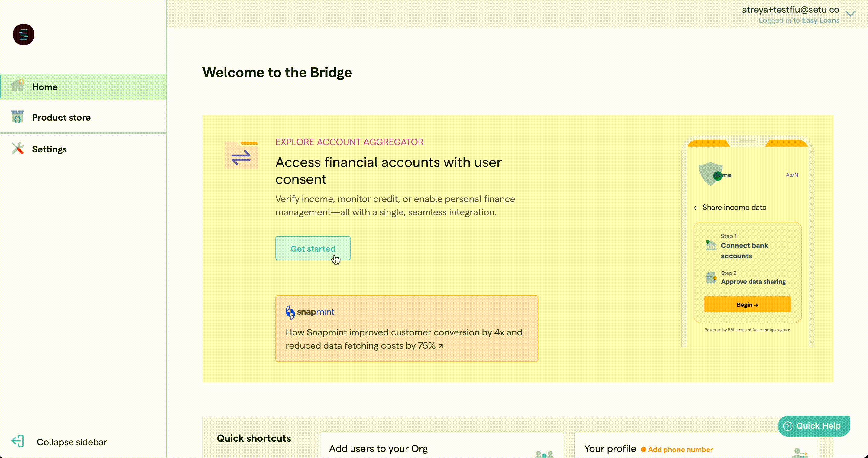Go to Product store menu item
The height and width of the screenshot is (458, 868).
coord(61,117)
